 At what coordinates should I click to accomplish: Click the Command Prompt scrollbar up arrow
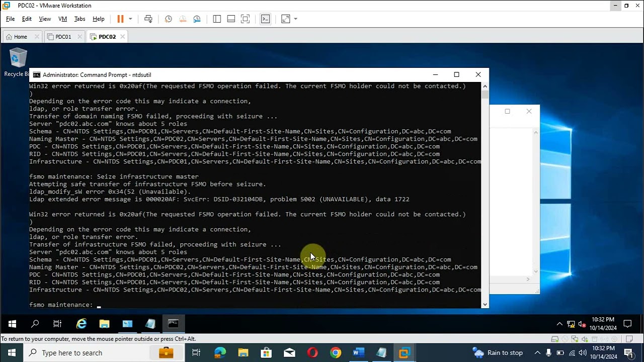[x=485, y=86]
